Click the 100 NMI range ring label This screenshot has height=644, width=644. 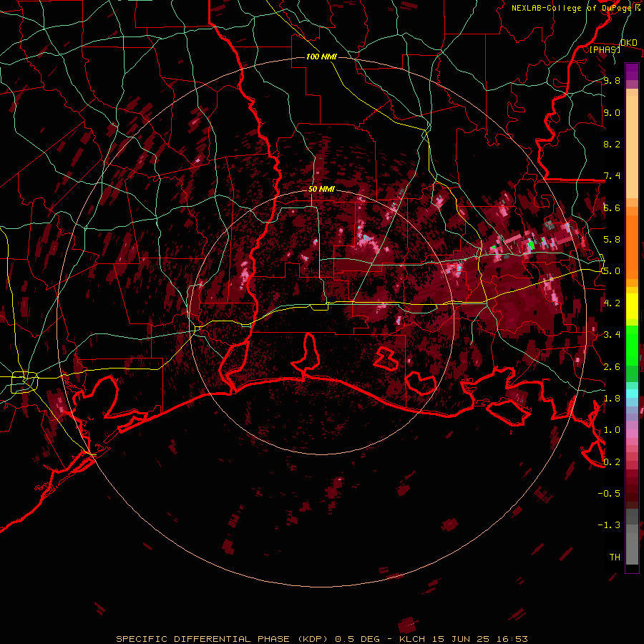(321, 57)
